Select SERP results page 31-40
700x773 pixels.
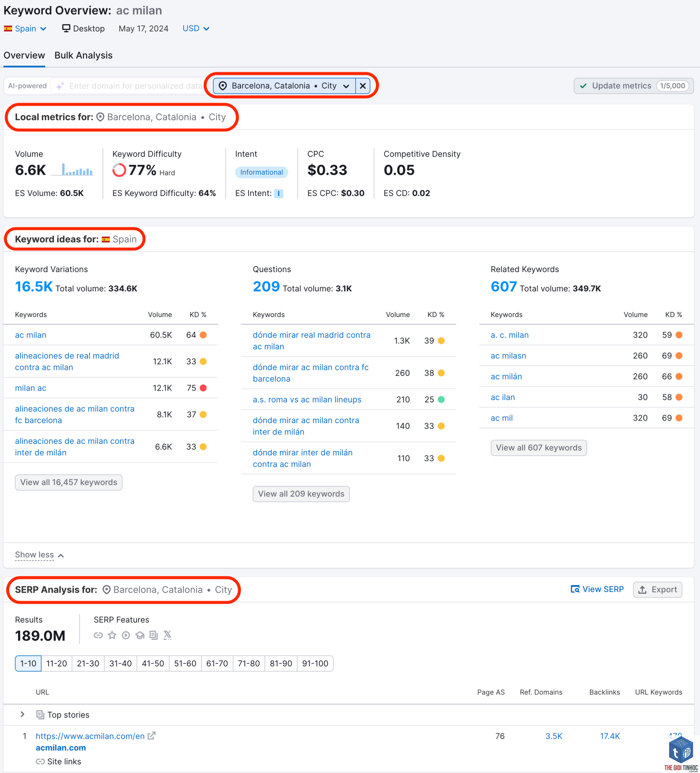click(x=120, y=663)
